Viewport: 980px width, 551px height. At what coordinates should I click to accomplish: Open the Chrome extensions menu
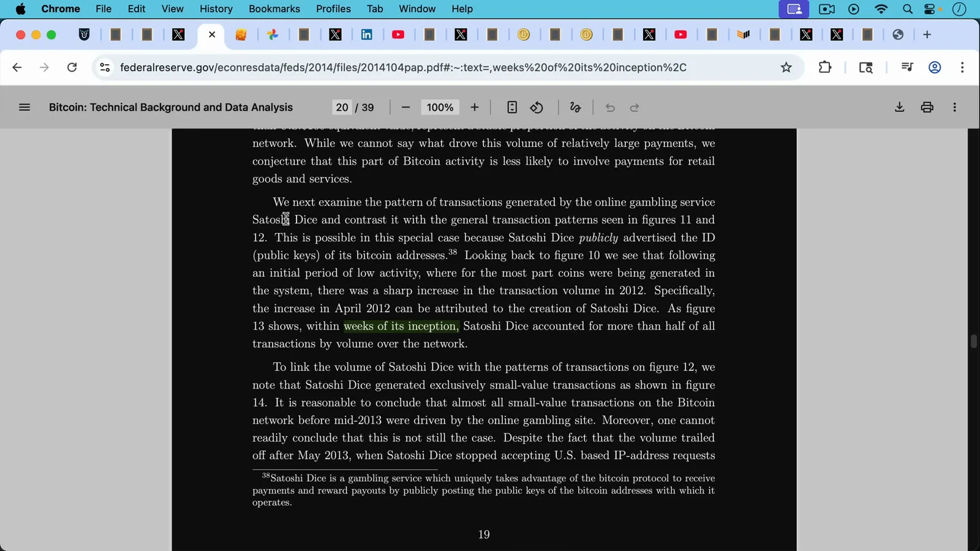(x=825, y=67)
